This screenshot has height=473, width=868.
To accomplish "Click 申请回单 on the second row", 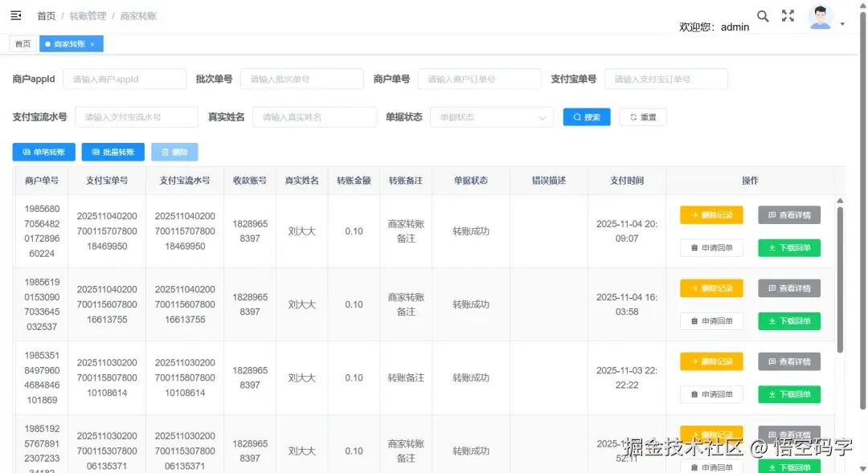I will pos(711,320).
